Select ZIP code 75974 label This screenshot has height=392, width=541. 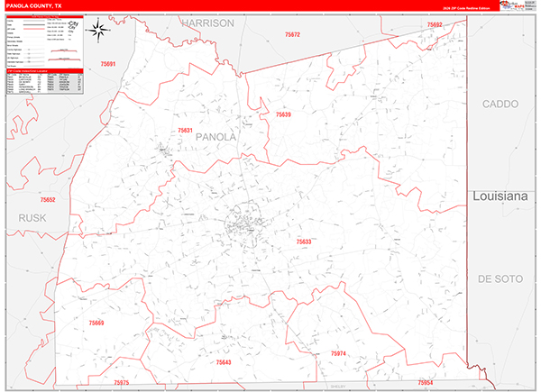[x=338, y=353]
